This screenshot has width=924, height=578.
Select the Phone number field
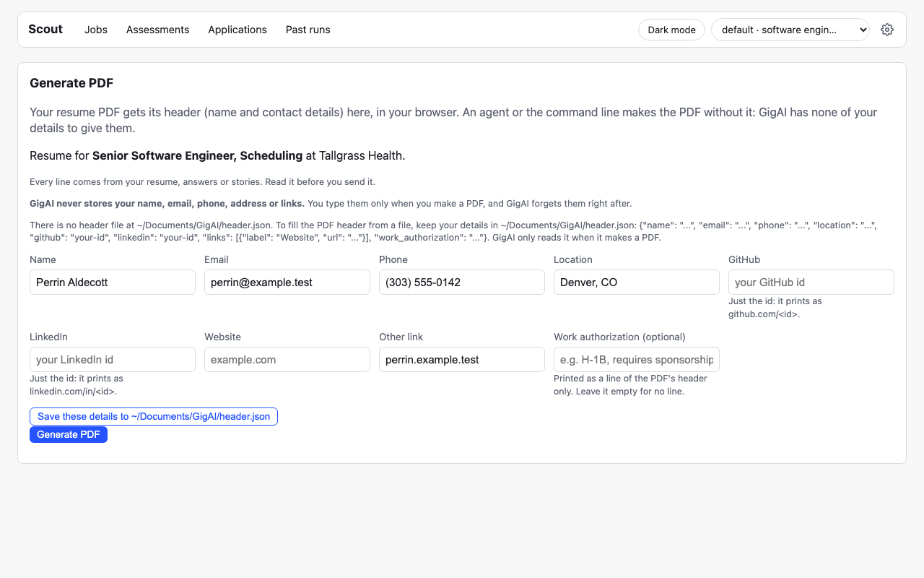(x=462, y=282)
